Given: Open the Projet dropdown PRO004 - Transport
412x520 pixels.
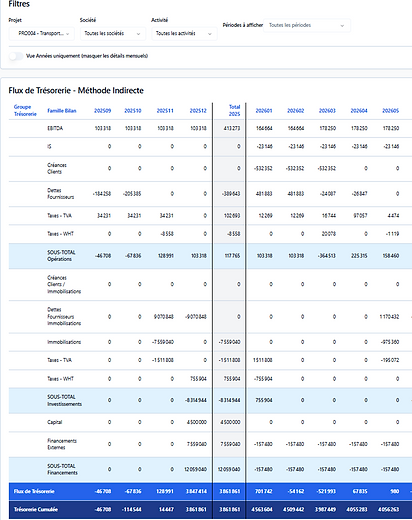Looking at the screenshot, I should point(42,34).
